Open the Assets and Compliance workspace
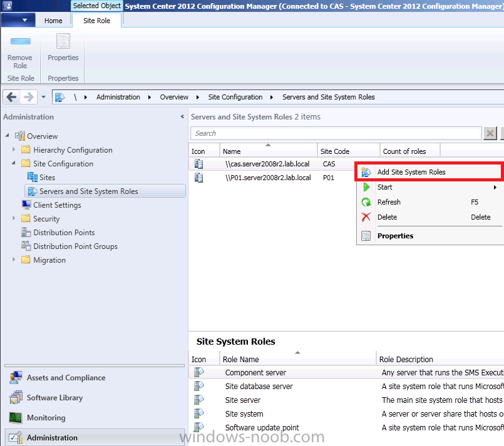504x446 pixels. 95,378
